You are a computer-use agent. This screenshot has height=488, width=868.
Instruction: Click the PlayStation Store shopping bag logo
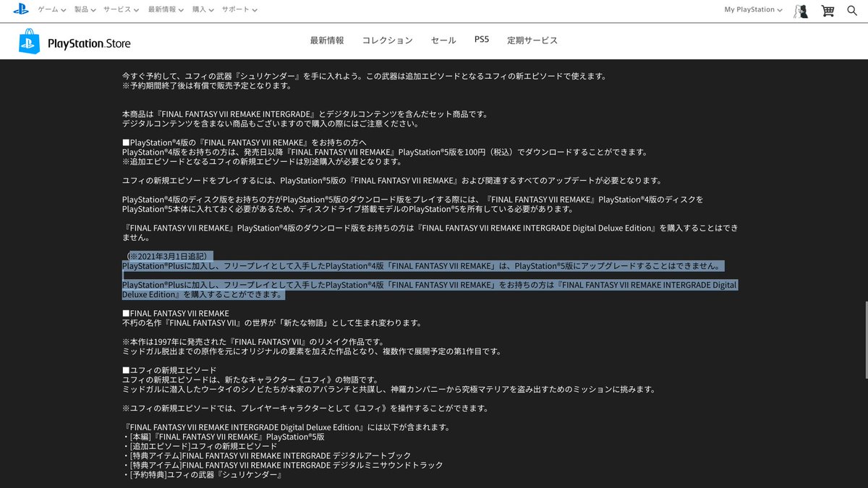point(30,42)
